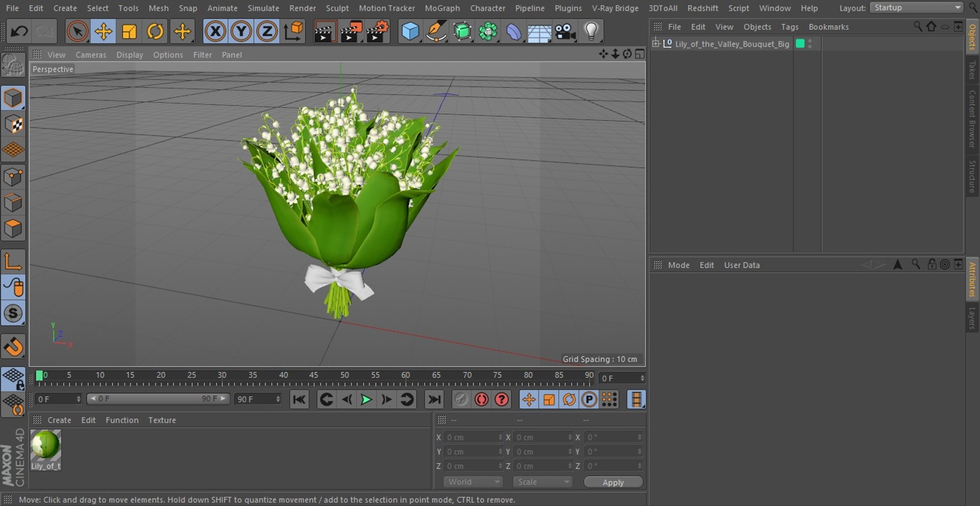Image resolution: width=980 pixels, height=506 pixels.
Task: Open the Layout Startup dropdown
Action: [917, 8]
